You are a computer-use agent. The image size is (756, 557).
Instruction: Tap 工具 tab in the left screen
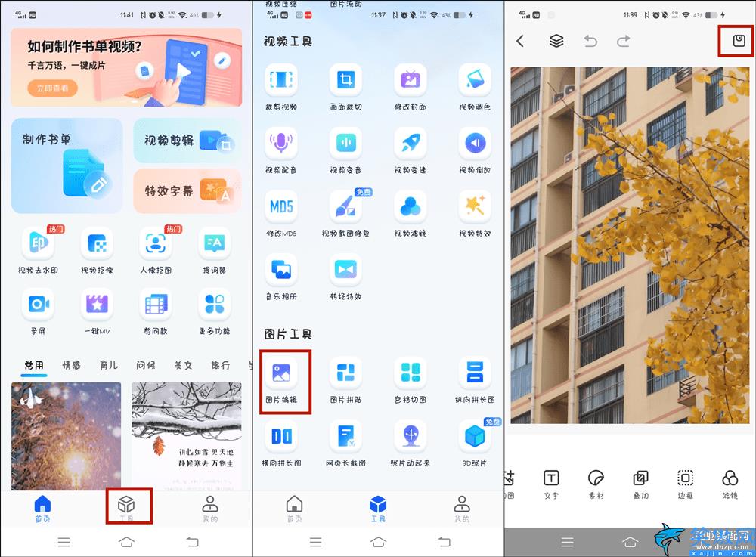[126, 509]
